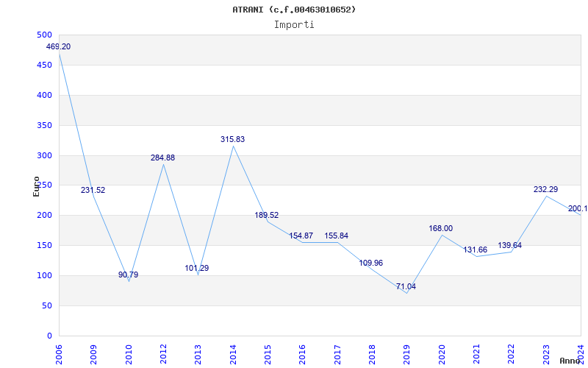This screenshot has height=368, width=588.
Task: Click the 50 value on y-axis
Action: point(47,305)
